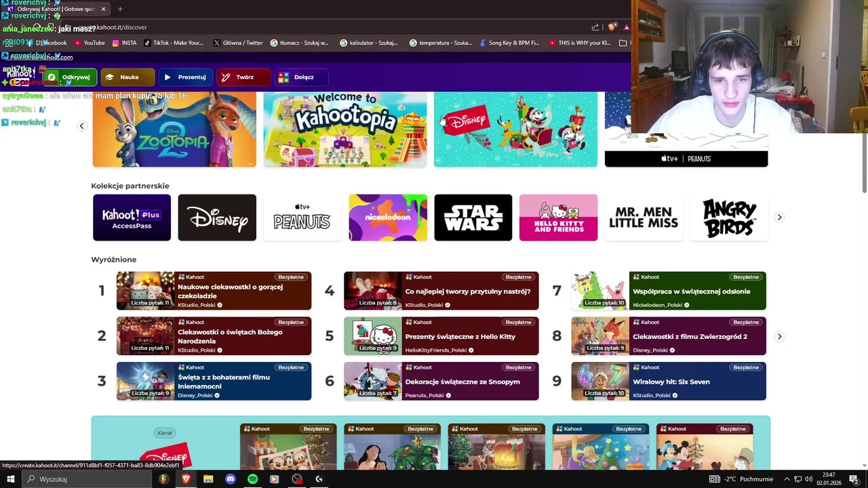Click the Wyszukaj taskbar search box
868x488 pixels.
pyautogui.click(x=86, y=479)
